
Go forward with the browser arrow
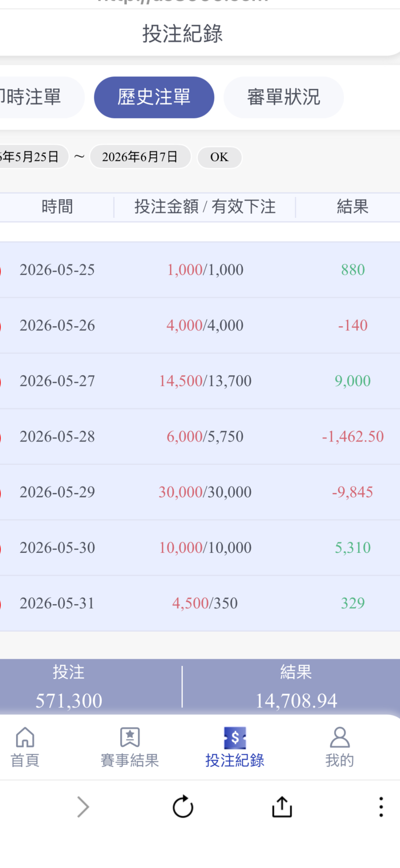point(83,806)
